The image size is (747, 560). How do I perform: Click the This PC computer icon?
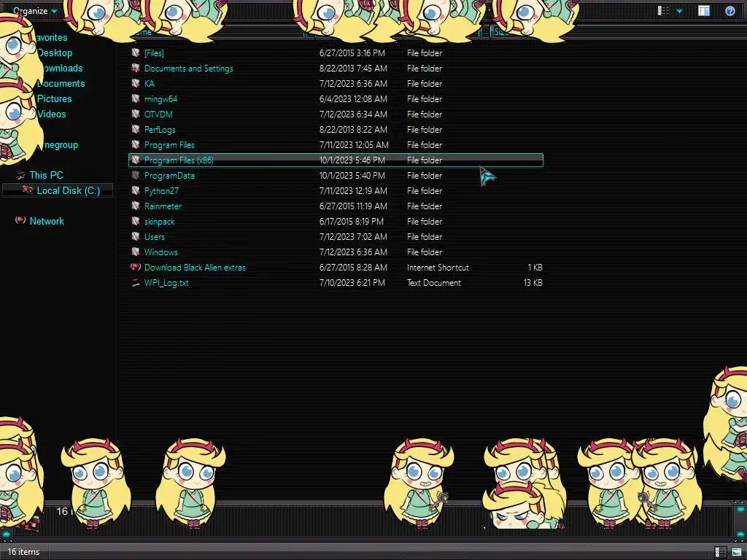click(x=20, y=175)
